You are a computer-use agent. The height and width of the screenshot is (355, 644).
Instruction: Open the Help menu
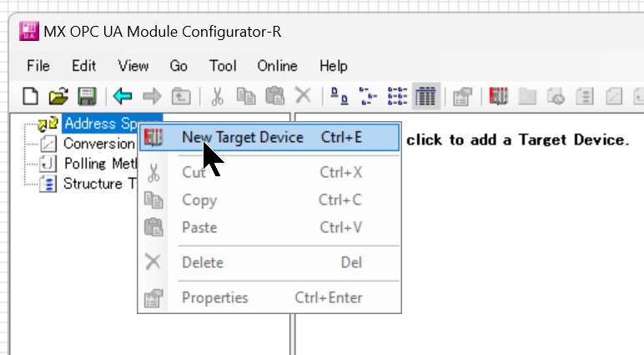(334, 66)
